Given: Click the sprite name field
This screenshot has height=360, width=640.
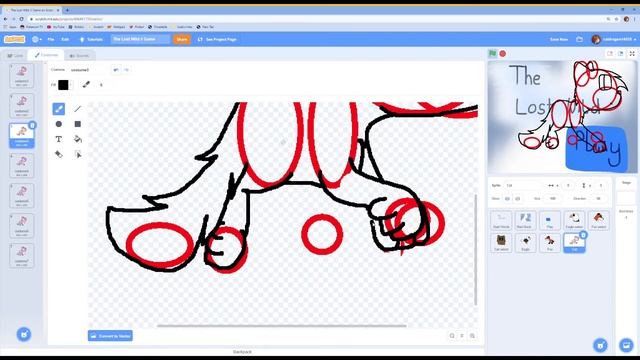Looking at the screenshot, I should 523,185.
